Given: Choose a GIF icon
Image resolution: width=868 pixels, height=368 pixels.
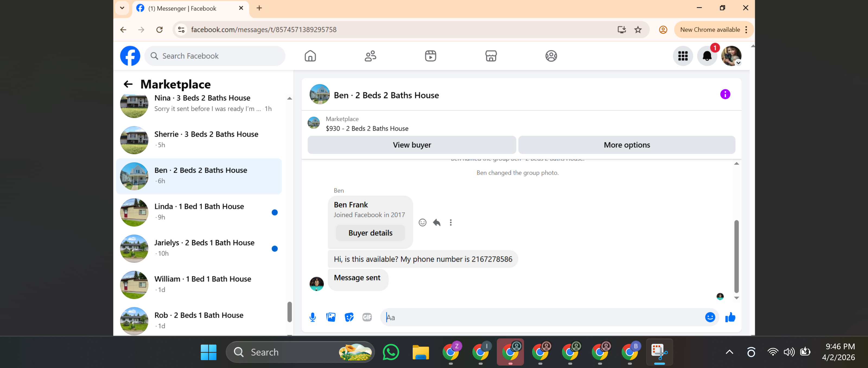Looking at the screenshot, I should tap(367, 317).
